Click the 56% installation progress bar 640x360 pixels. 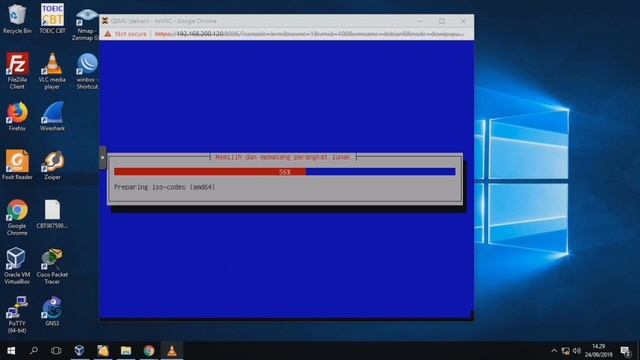click(285, 172)
